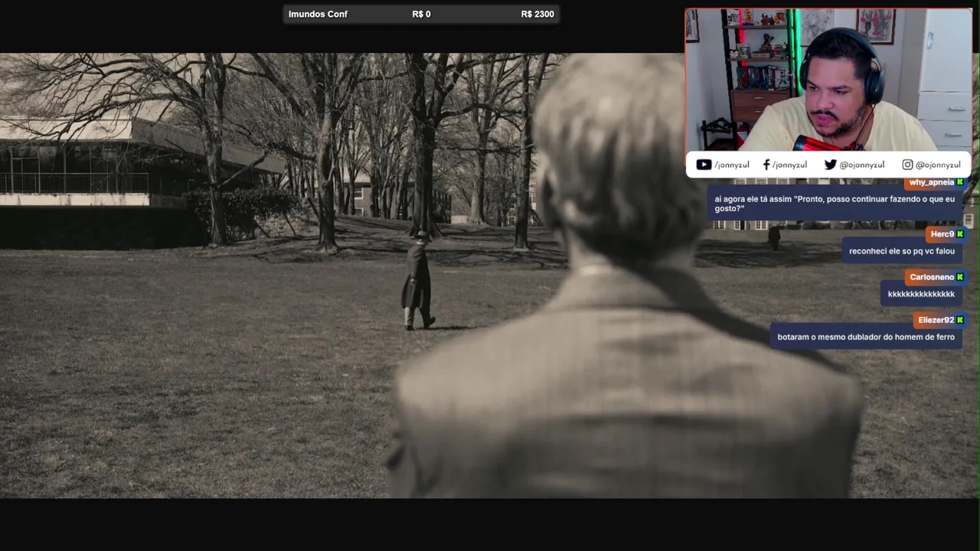Click the green badge beside Carlosneno
This screenshot has height=551, width=980.
coord(960,277)
